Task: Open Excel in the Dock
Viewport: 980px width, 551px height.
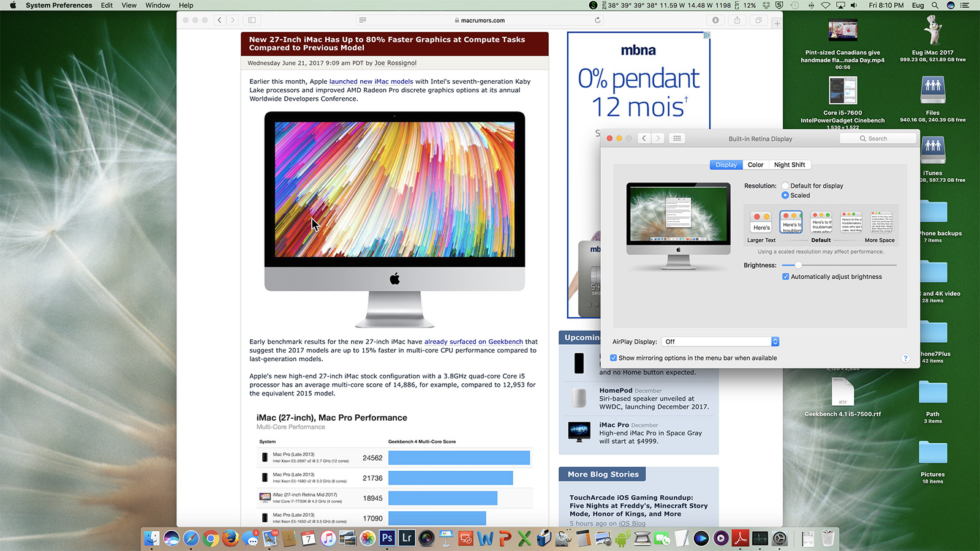Action: click(x=524, y=538)
